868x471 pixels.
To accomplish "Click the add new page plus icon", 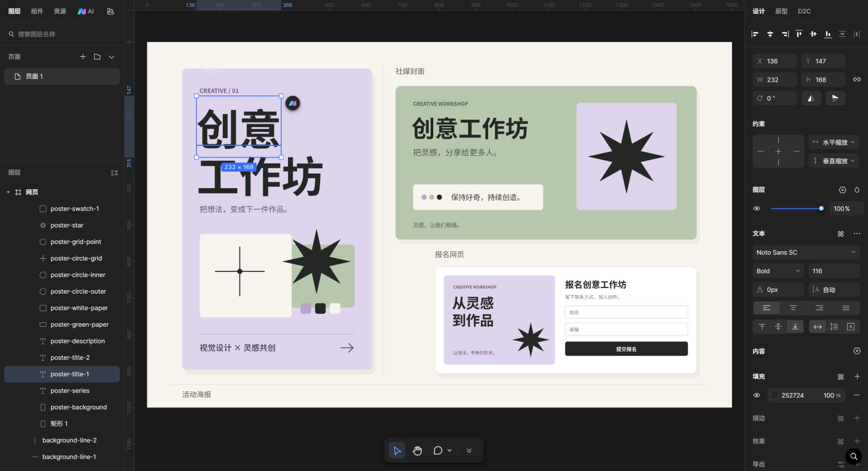I will (x=83, y=57).
